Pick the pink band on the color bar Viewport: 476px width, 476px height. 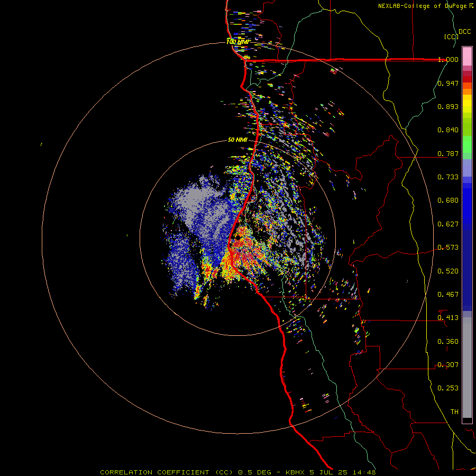coord(467,56)
